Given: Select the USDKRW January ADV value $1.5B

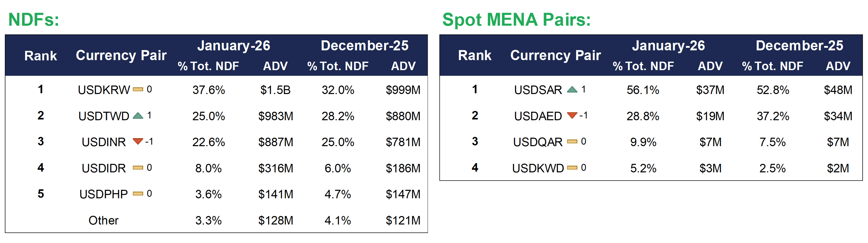Looking at the screenshot, I should click(275, 90).
